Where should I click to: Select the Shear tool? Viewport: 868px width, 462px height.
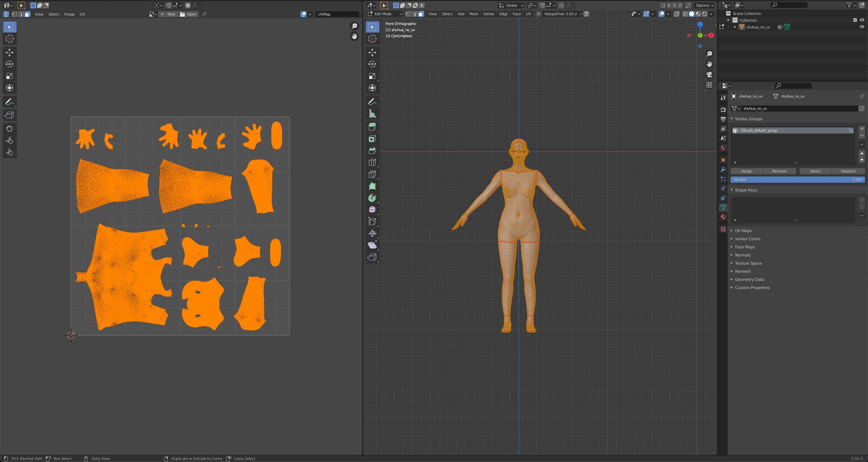click(x=372, y=245)
